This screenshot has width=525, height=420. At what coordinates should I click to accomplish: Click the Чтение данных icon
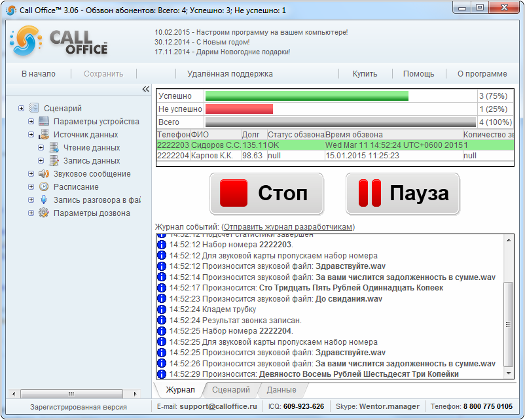click(x=54, y=147)
